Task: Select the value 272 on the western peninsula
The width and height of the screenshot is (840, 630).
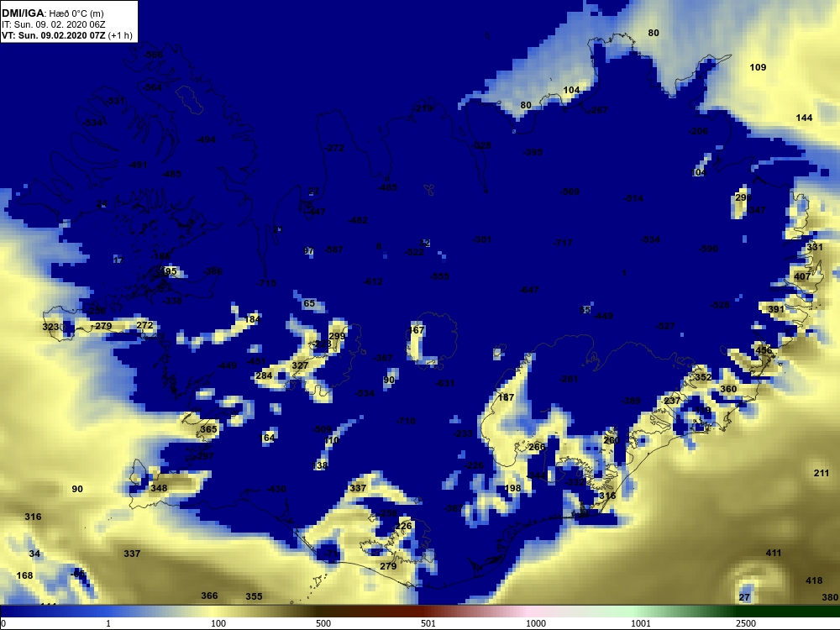Action: [x=144, y=325]
